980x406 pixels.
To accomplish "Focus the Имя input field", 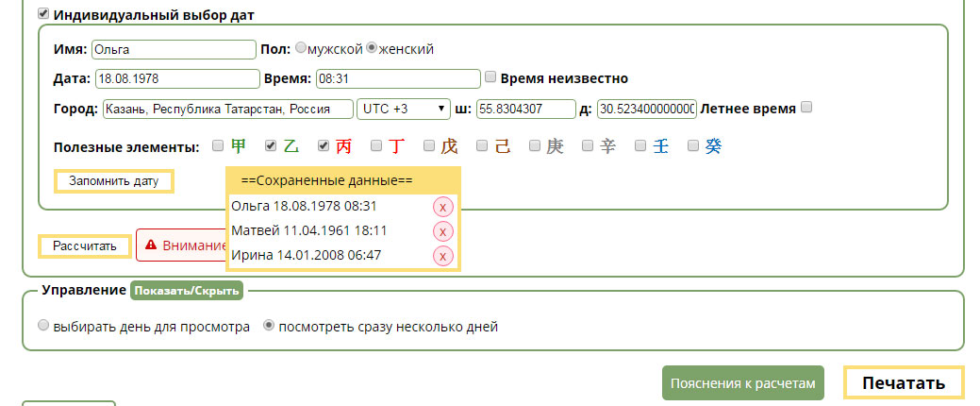I will (174, 49).
